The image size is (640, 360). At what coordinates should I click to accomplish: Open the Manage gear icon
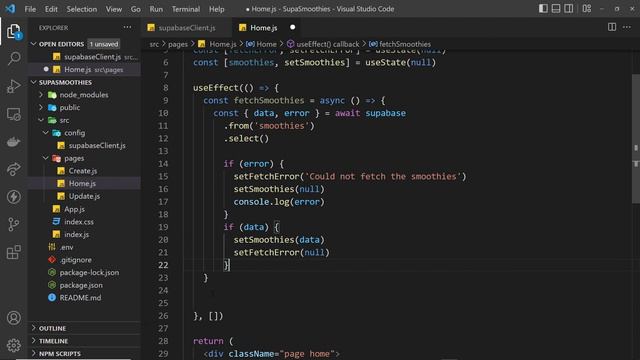[x=13, y=345]
